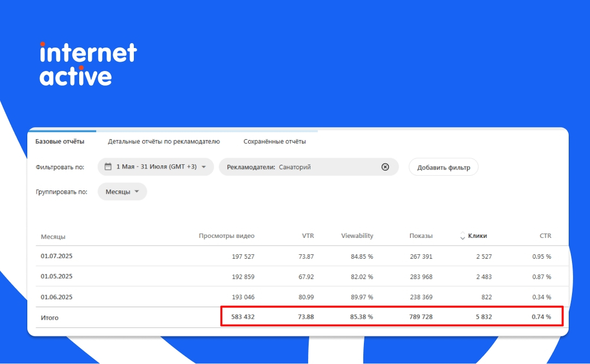Open Детальные отчёты по рекламодателю tab
The image size is (590, 364).
pyautogui.click(x=164, y=141)
